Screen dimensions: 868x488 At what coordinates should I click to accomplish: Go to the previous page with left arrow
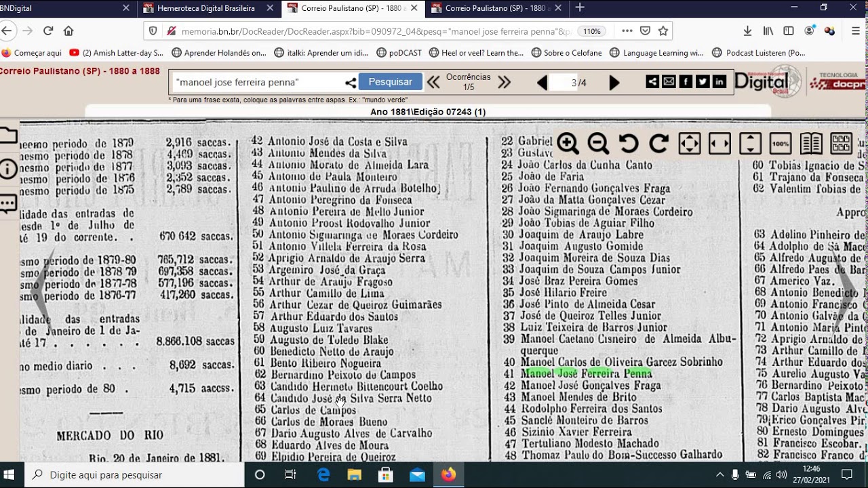(542, 83)
